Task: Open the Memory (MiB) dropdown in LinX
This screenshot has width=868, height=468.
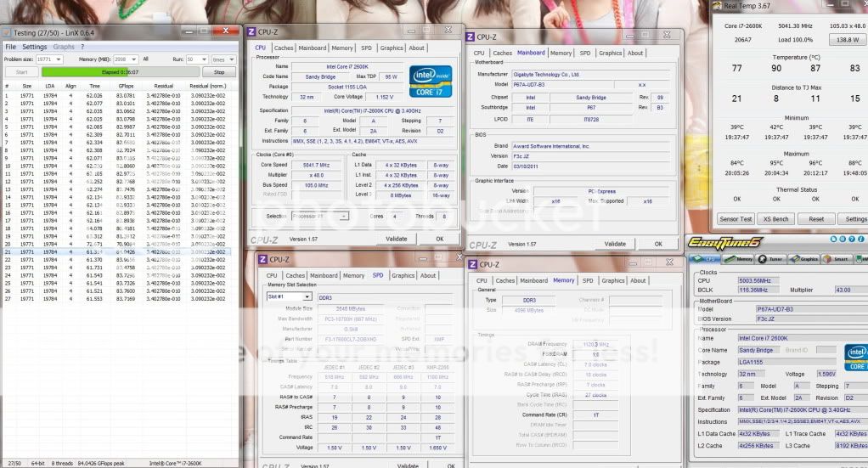Action: click(x=132, y=59)
